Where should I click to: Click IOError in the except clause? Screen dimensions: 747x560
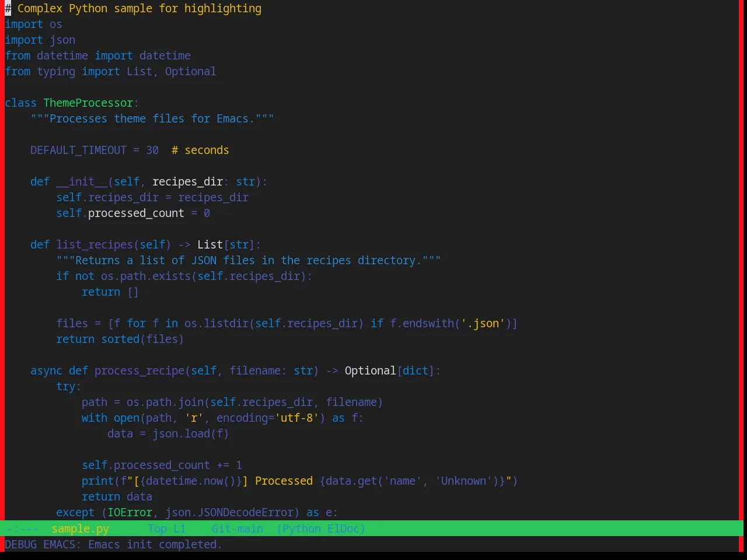[130, 512]
